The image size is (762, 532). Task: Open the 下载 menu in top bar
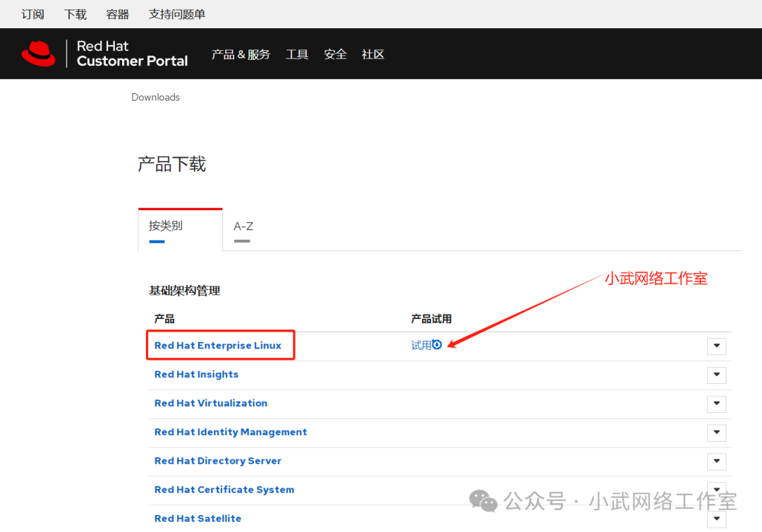pos(75,14)
